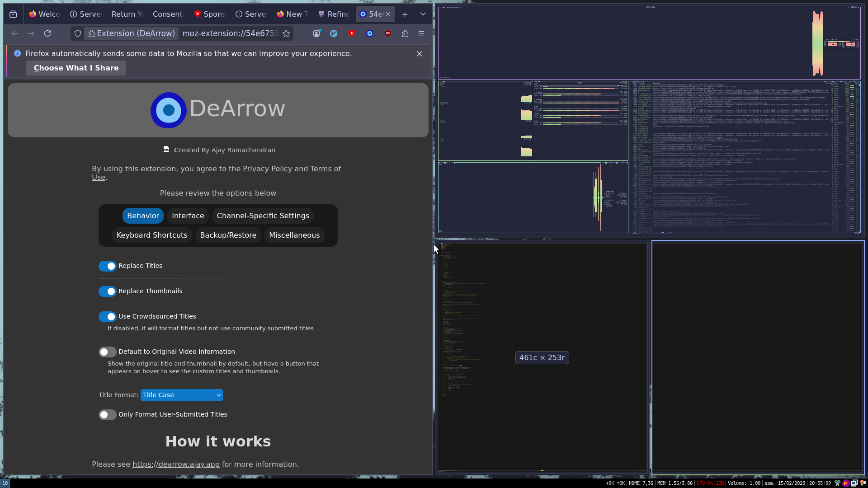Click the light bulb tray icon in status bar
This screenshot has height=488, width=868.
[x=863, y=483]
